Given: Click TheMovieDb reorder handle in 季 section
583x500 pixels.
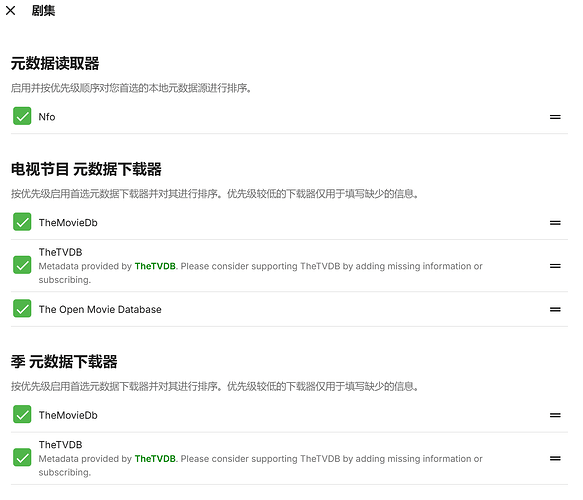Looking at the screenshot, I should coord(555,415).
